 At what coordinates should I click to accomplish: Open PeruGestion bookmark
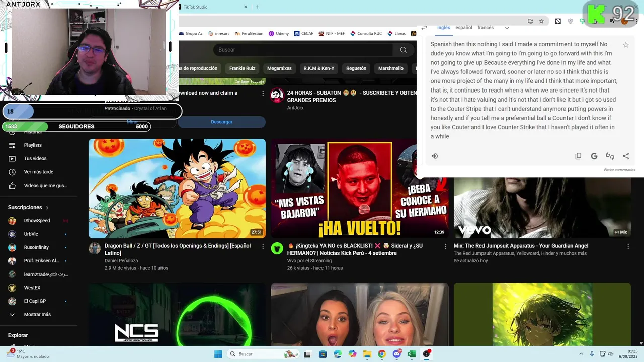click(x=249, y=34)
